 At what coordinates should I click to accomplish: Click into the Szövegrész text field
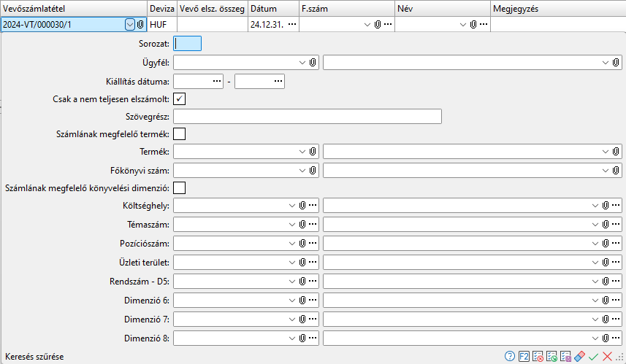[x=308, y=117]
